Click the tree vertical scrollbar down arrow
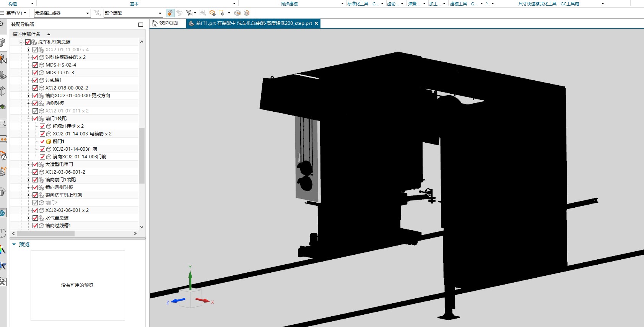 [142, 227]
